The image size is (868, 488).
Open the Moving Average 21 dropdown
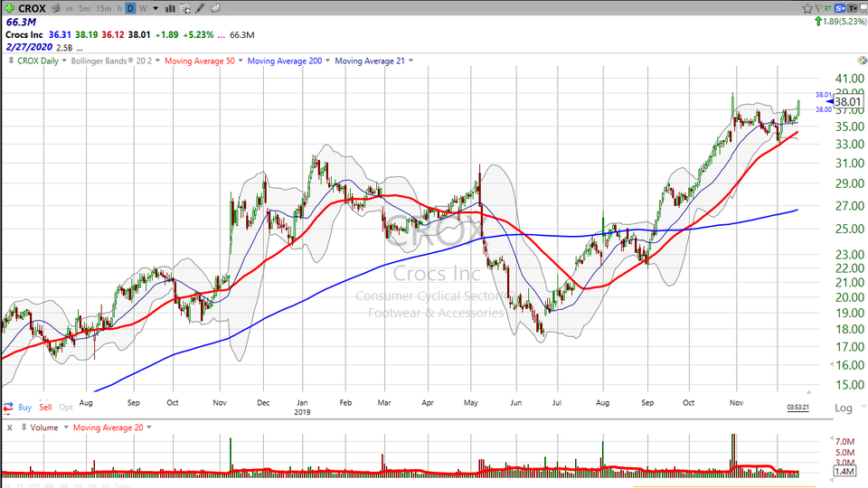coord(410,61)
